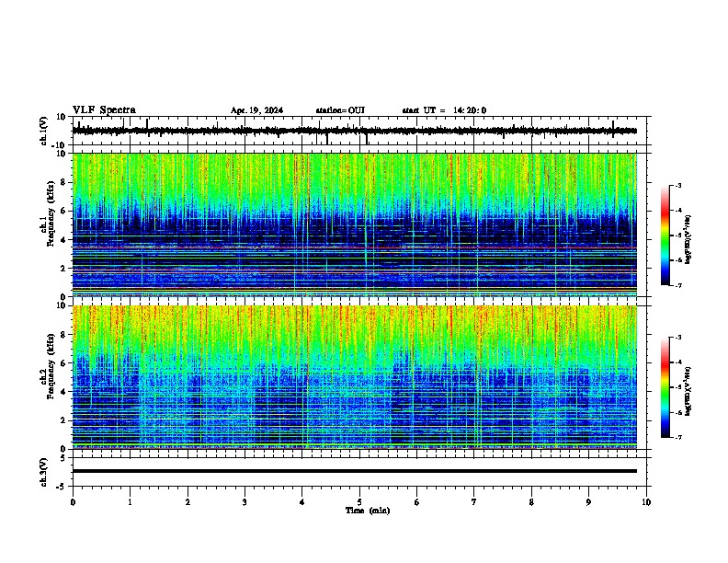Click the ch.1 spectrogram panel
This screenshot has height=563, width=728.
(355, 224)
